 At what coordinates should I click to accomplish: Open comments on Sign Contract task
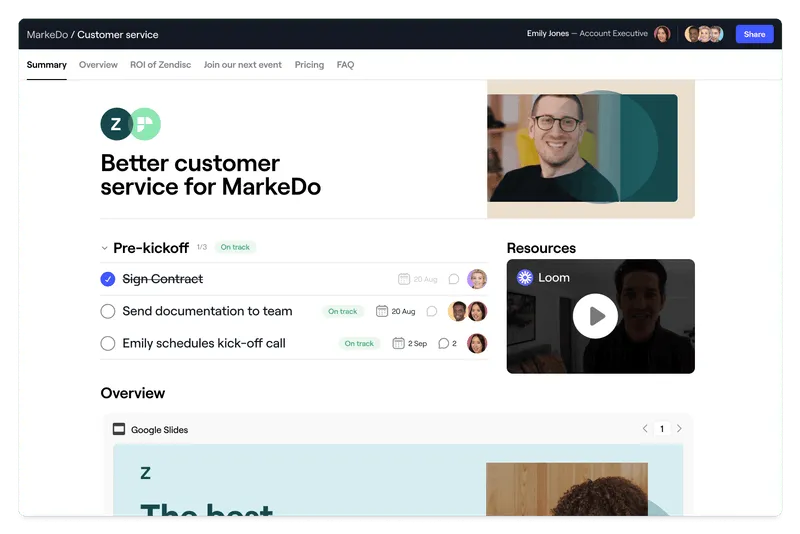coord(454,279)
